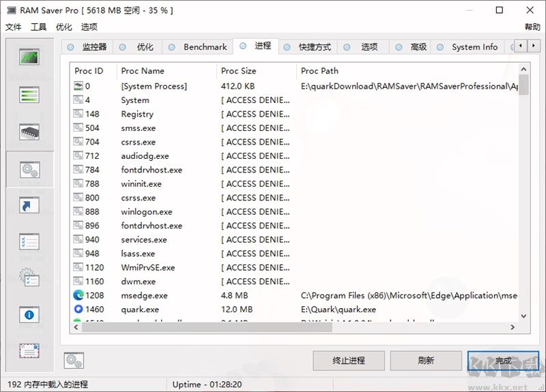Open the Benchmark tab
The width and height of the screenshot is (546, 392).
coord(198,47)
